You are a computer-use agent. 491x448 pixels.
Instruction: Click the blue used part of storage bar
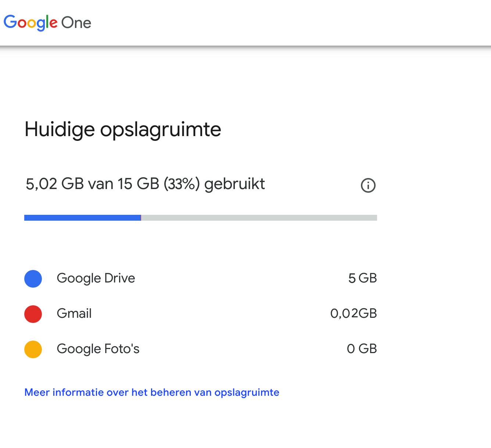pyautogui.click(x=82, y=218)
